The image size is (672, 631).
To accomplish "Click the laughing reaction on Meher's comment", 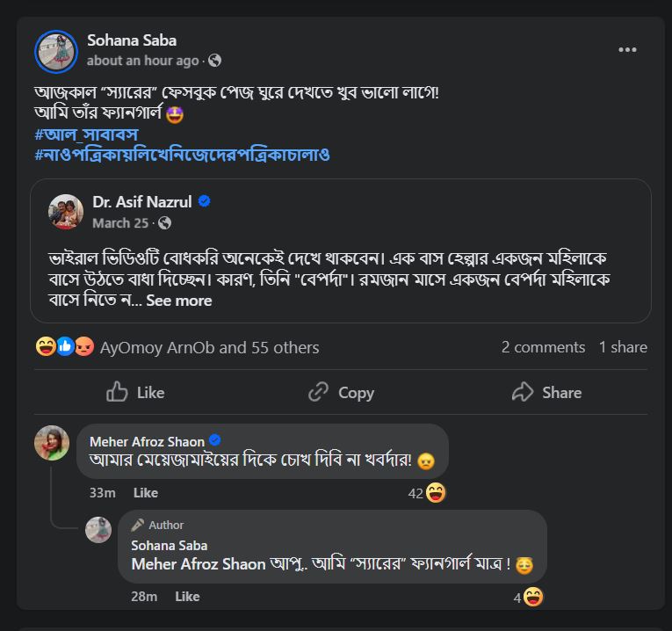I will [x=435, y=493].
